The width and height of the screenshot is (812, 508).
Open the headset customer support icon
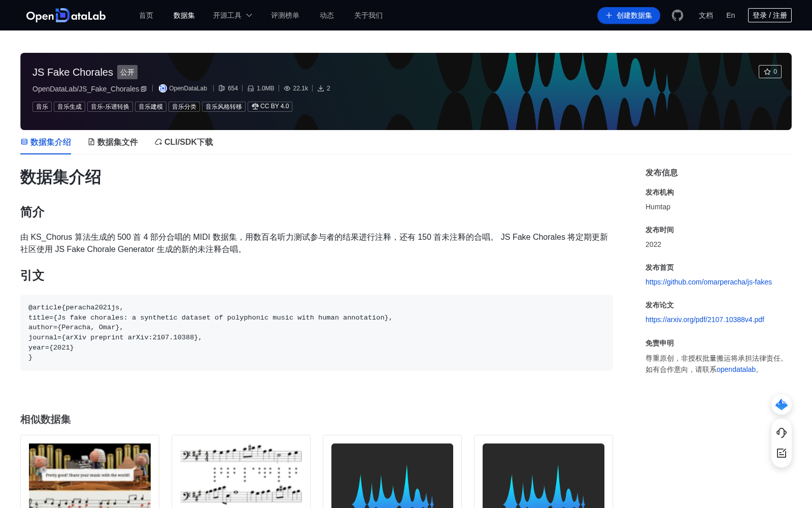pos(782,433)
